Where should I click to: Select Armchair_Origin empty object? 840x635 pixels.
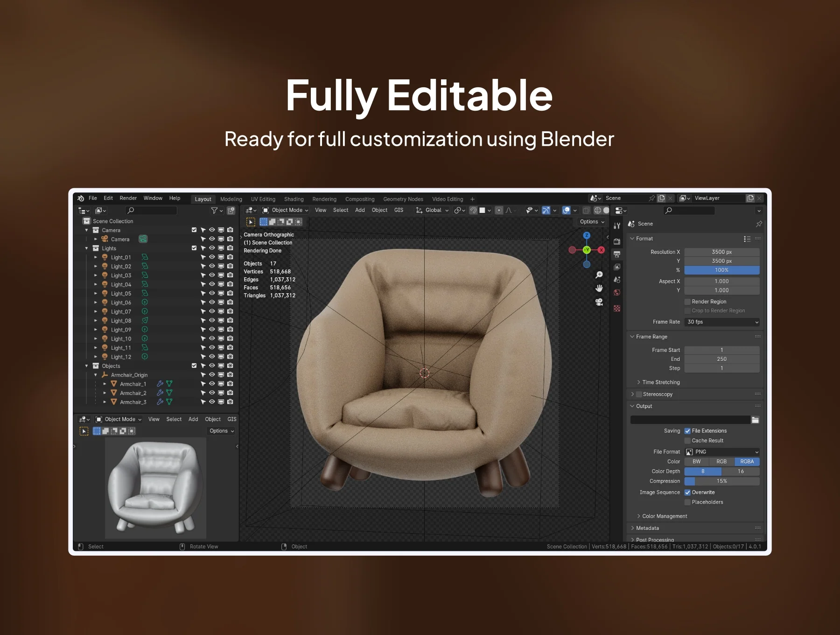(x=129, y=375)
